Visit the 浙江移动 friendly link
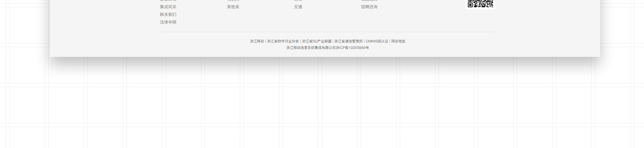Image resolution: width=644 pixels, height=148 pixels. tap(257, 41)
